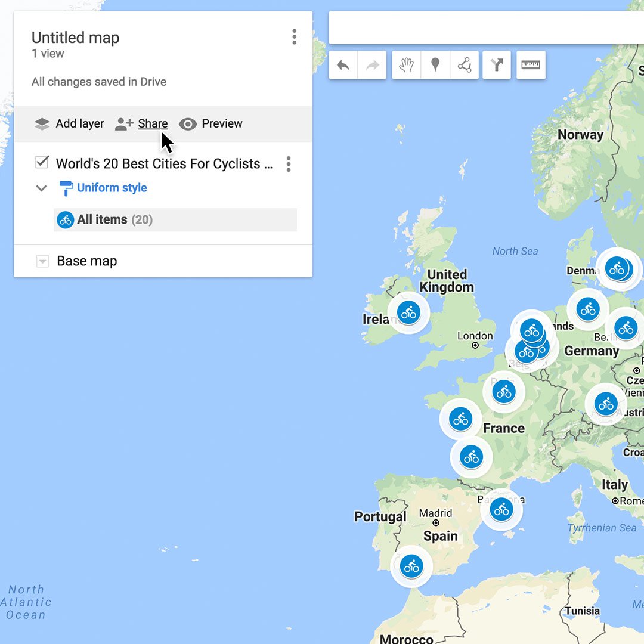Image resolution: width=644 pixels, height=644 pixels.
Task: Select the Add marker pin tool
Action: 435,65
